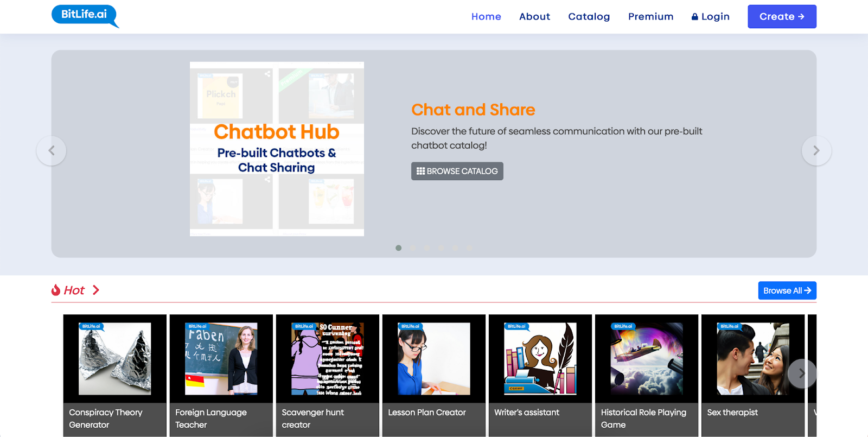
Task: Open the Login link with lock icon
Action: click(x=710, y=17)
